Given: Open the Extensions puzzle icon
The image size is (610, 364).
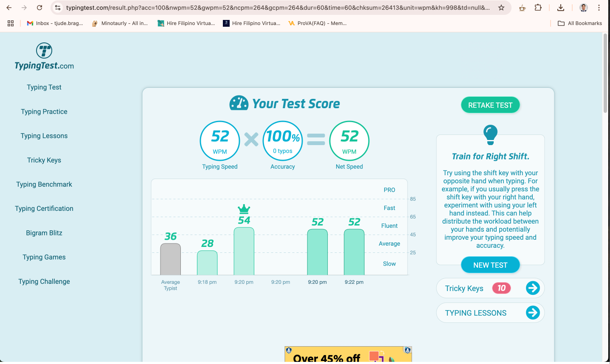Looking at the screenshot, I should 538,8.
